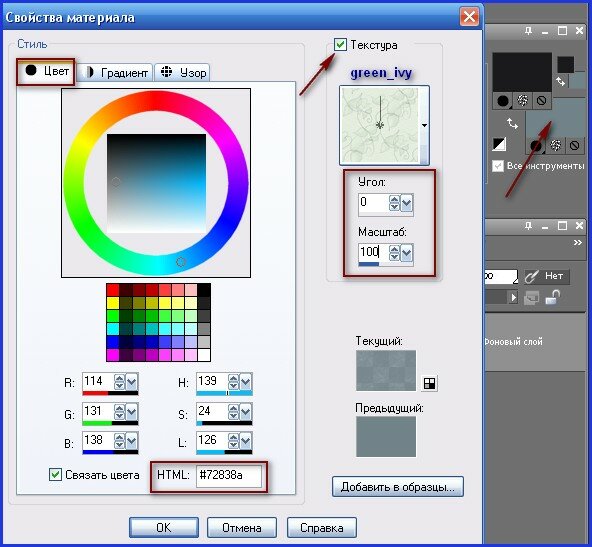Select transparent mode under the foreground swatch
Viewport: 592px width, 547px height.
tap(541, 101)
